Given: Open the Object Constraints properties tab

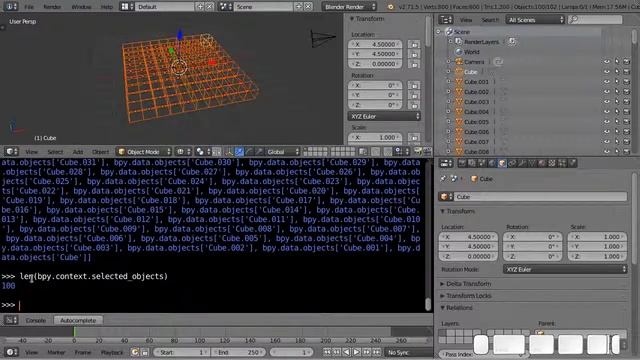Looking at the screenshot, I should [x=512, y=163].
